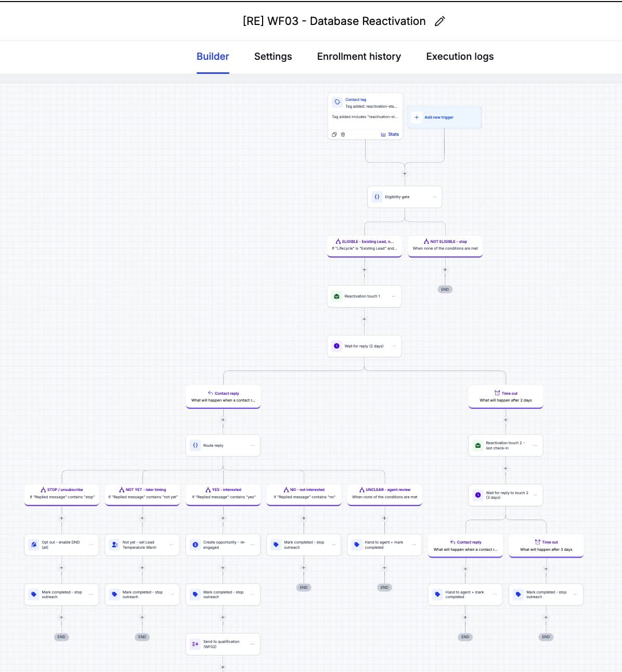Open Execution logs tab
Viewport: 622px width, 672px height.
click(460, 56)
